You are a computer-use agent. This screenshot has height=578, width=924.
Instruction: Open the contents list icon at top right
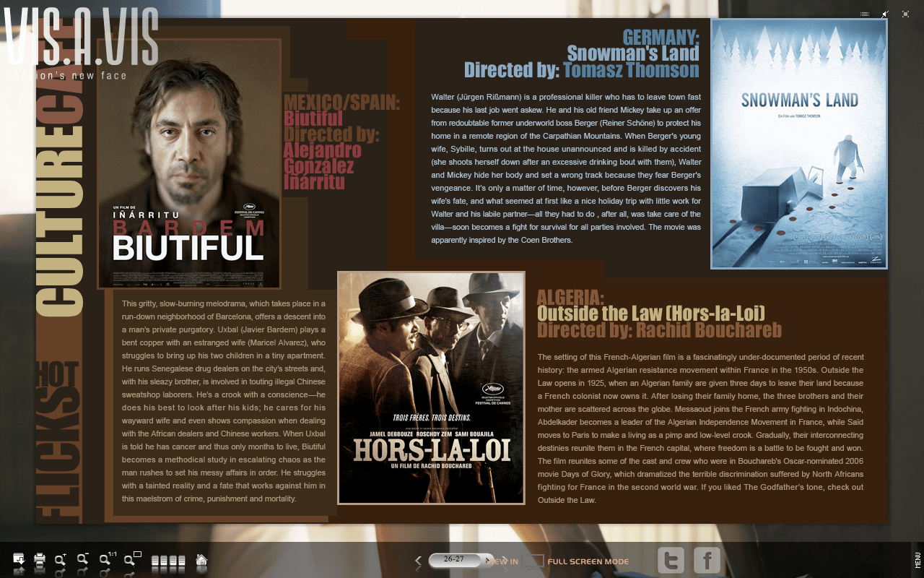click(865, 14)
